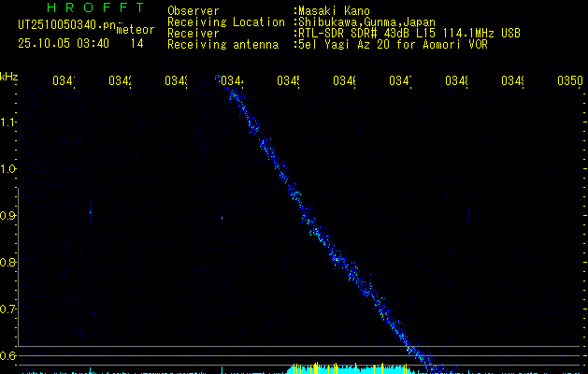588x374 pixels.
Task: Click the 0344 time marker
Action: click(232, 81)
